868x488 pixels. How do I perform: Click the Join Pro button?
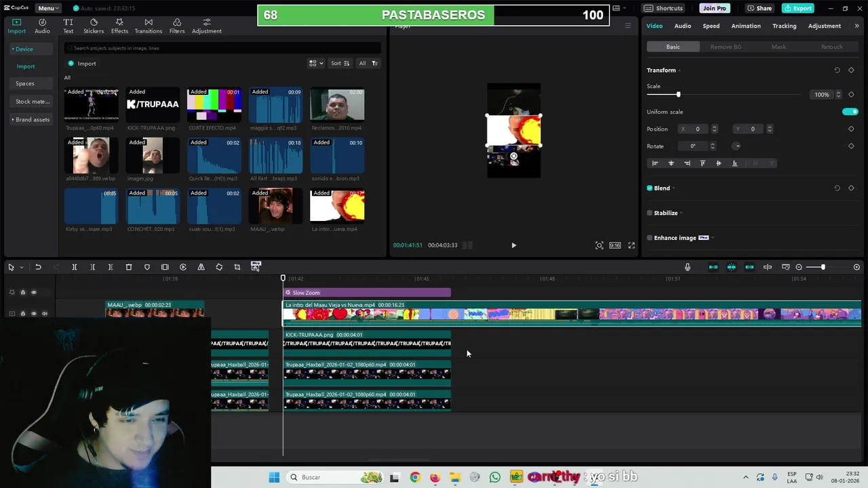[x=714, y=8]
